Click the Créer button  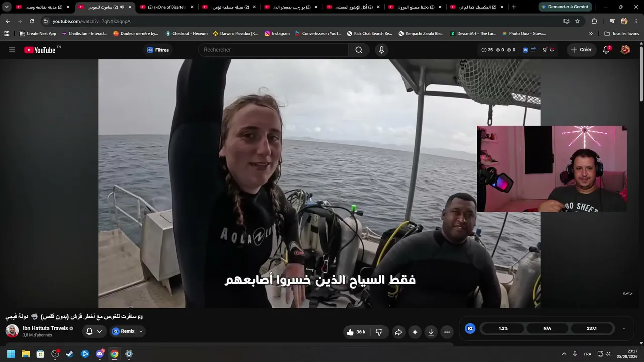pos(581,50)
